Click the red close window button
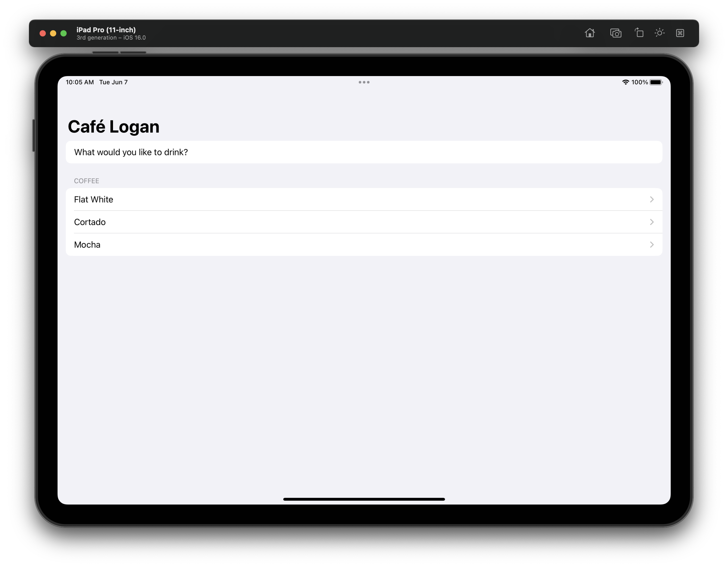This screenshot has height=572, width=728. pos(42,34)
